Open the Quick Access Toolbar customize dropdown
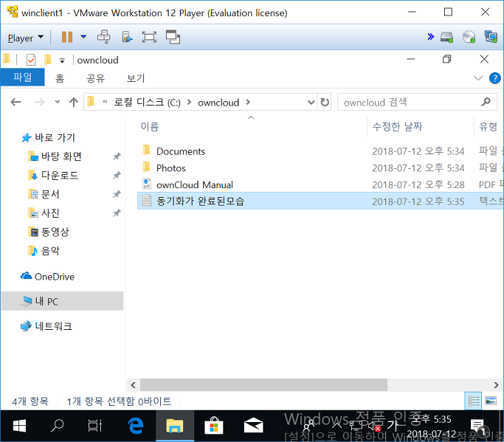Screen dimensions: 504x442 pos(63,61)
